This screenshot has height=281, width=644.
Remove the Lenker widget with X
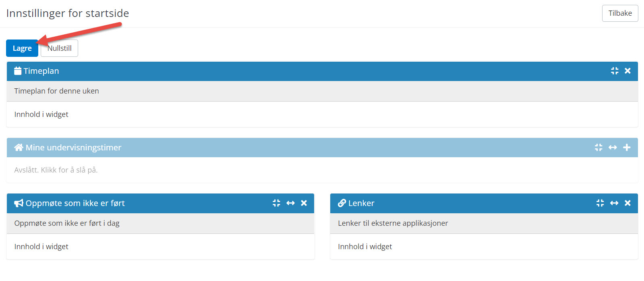[x=627, y=203]
